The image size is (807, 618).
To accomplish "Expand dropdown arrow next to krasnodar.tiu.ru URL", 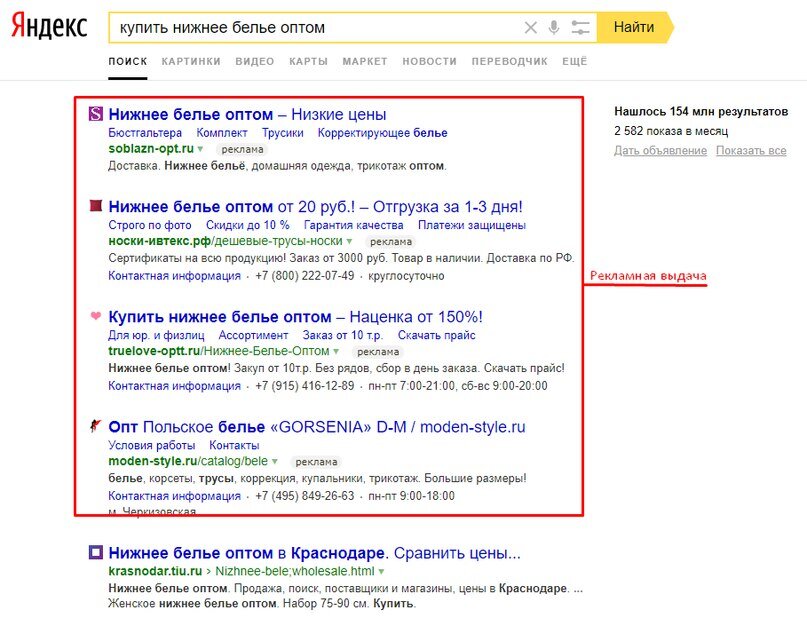I will click(381, 572).
